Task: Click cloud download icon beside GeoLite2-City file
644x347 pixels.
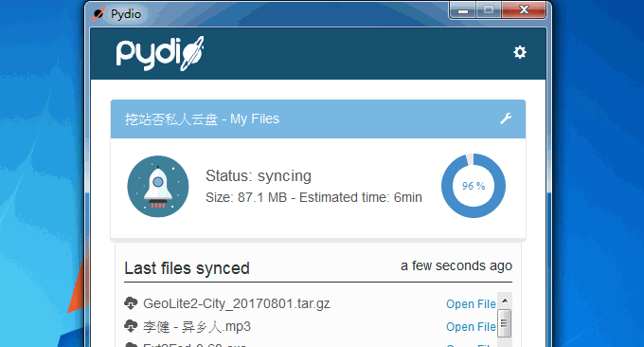Action: pos(131,303)
